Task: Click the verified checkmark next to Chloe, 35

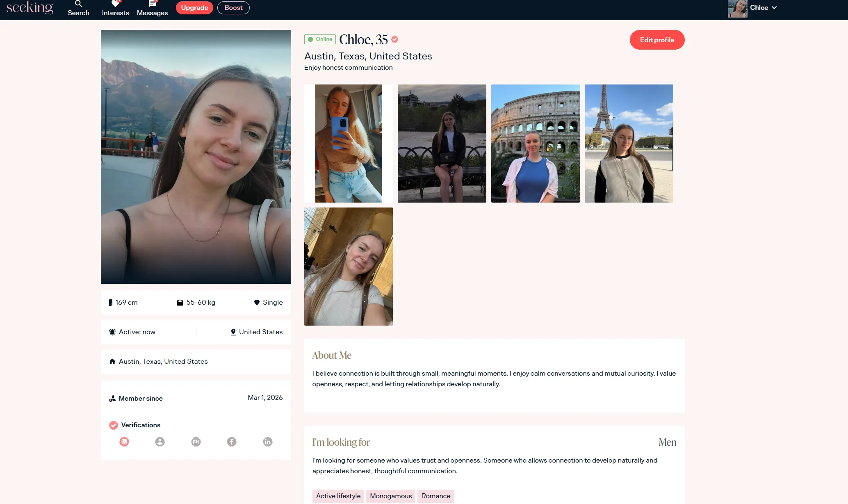Action: (394, 39)
